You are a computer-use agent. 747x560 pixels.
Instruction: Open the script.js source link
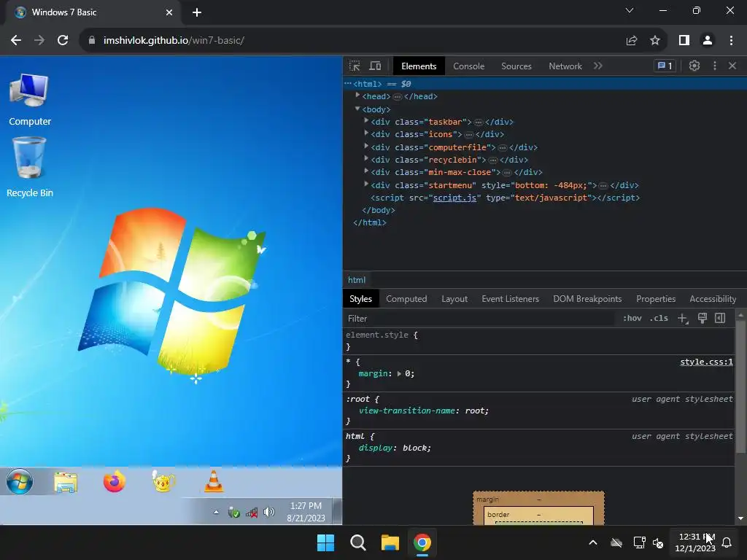(x=454, y=198)
